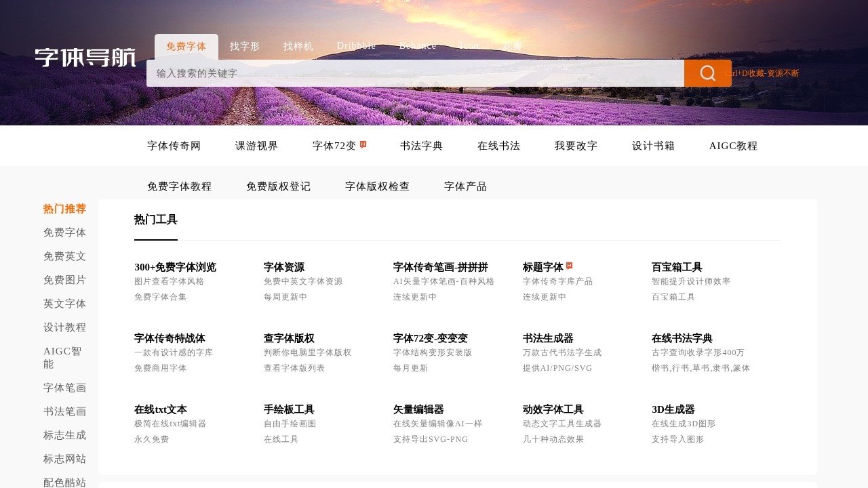Switch to the 找字形 tab

pos(245,46)
